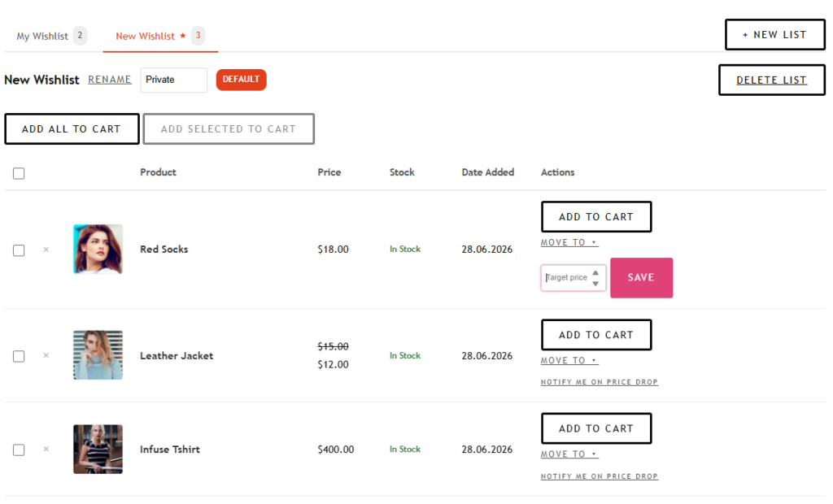The height and width of the screenshot is (504, 833).
Task: Click the Price column header
Action: 329,172
